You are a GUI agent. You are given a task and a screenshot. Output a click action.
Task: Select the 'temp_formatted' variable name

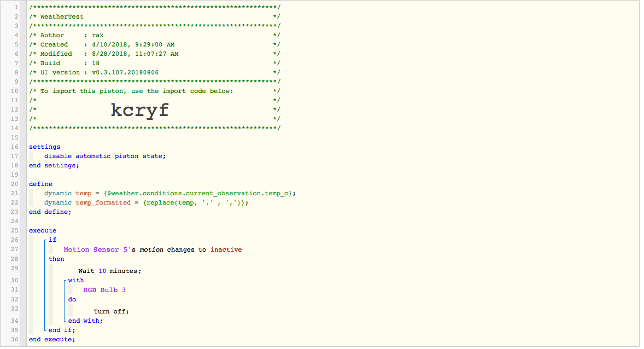tap(103, 202)
